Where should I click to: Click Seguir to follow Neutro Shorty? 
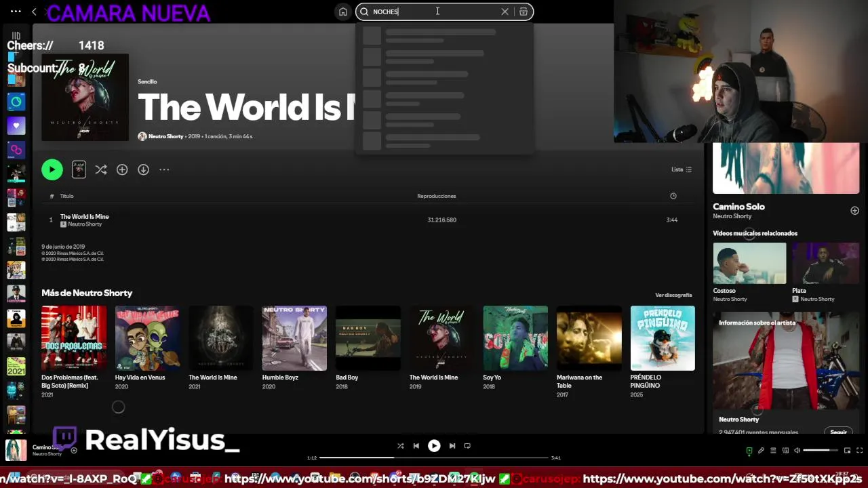pos(839,432)
